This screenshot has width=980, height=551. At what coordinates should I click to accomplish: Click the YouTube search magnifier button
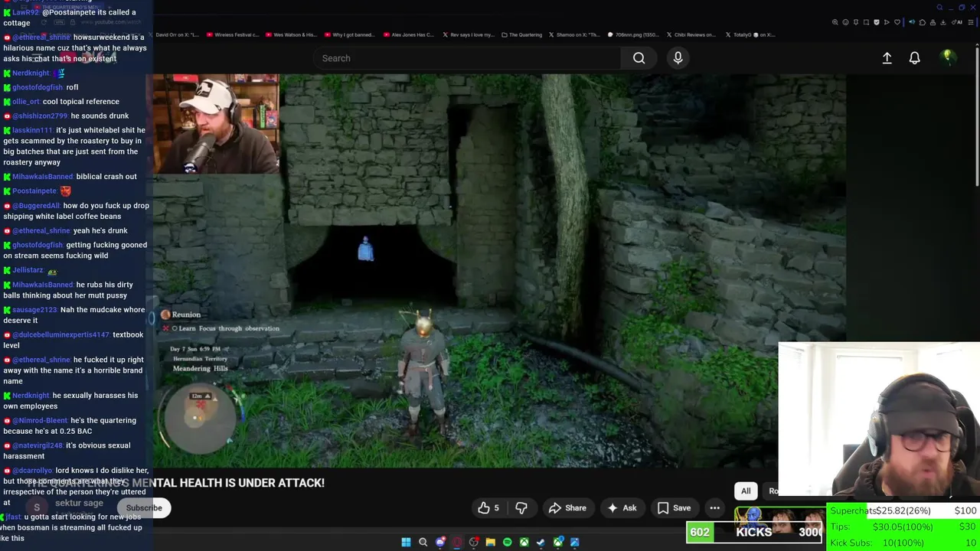click(x=639, y=58)
